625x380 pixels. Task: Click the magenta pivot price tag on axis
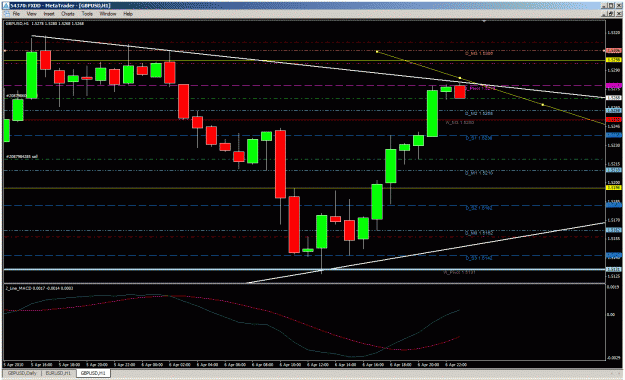[x=613, y=86]
